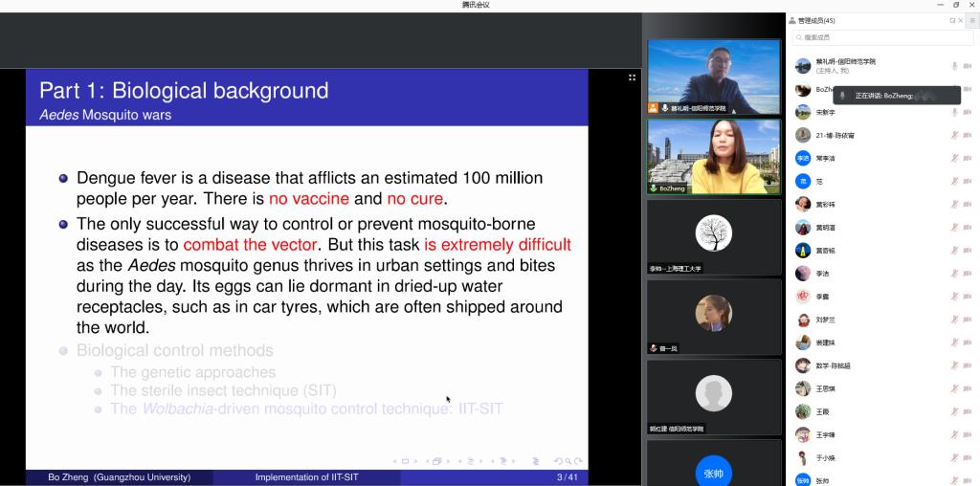Image resolution: width=980 pixels, height=486 pixels.
Task: Open the member panel menu (hamburger icon)
Action: tap(972, 20)
